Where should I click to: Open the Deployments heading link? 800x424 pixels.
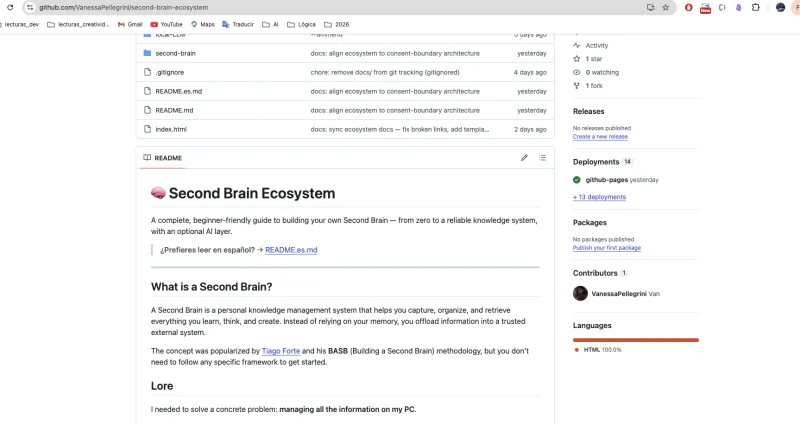596,162
